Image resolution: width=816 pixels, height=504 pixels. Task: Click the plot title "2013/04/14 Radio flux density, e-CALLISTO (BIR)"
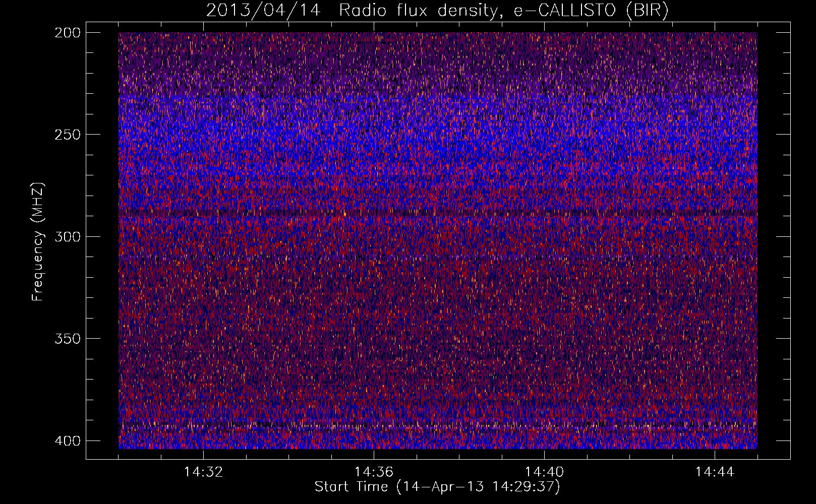click(437, 11)
